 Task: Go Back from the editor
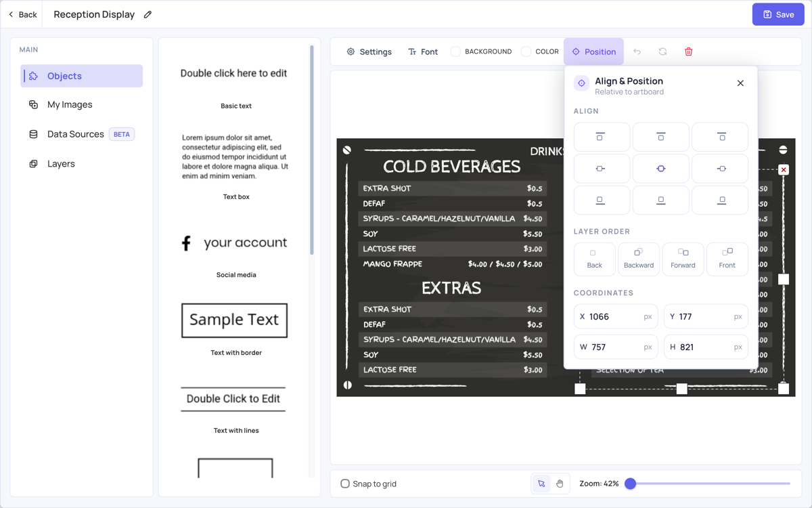tap(23, 14)
